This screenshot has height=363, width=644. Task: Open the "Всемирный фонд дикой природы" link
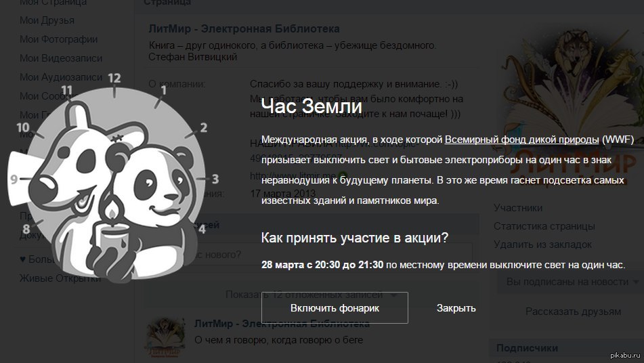point(521,140)
